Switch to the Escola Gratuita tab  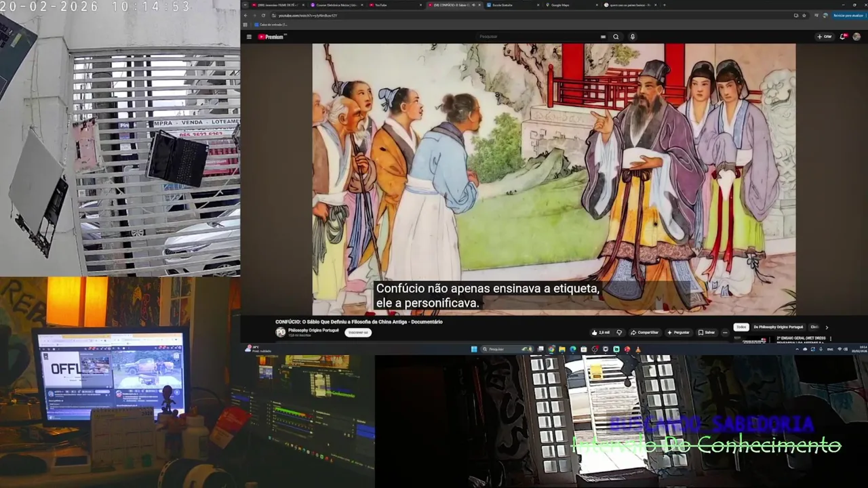(513, 5)
